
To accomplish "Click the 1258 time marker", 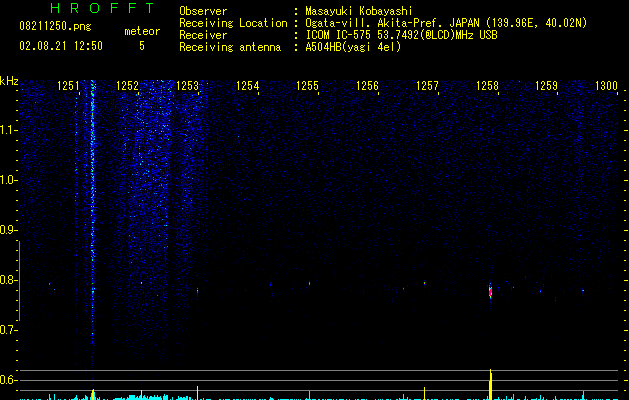I will tap(487, 86).
